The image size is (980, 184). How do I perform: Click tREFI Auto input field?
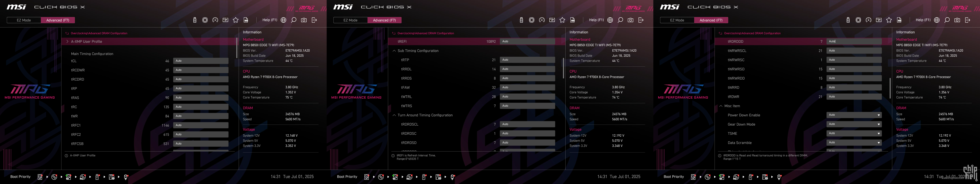pos(527,42)
